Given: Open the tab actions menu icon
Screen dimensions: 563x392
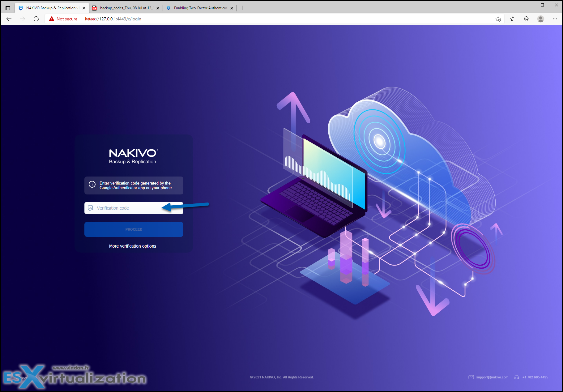Looking at the screenshot, I should click(8, 8).
